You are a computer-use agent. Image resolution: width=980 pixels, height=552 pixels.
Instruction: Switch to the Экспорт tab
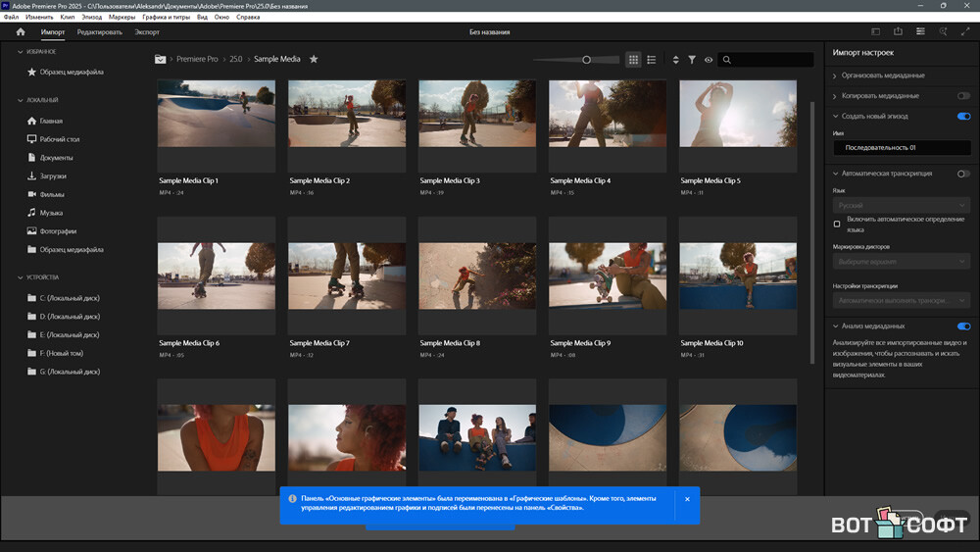147,32
